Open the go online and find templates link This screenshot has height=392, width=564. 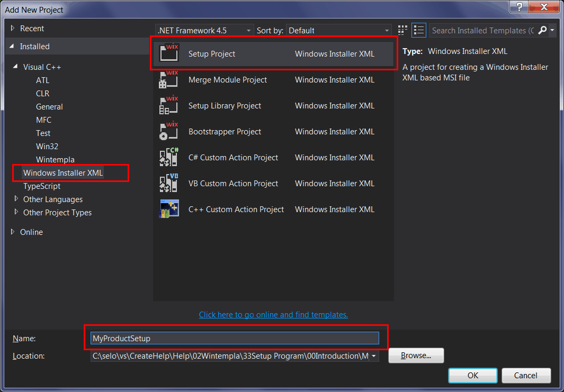(x=273, y=315)
